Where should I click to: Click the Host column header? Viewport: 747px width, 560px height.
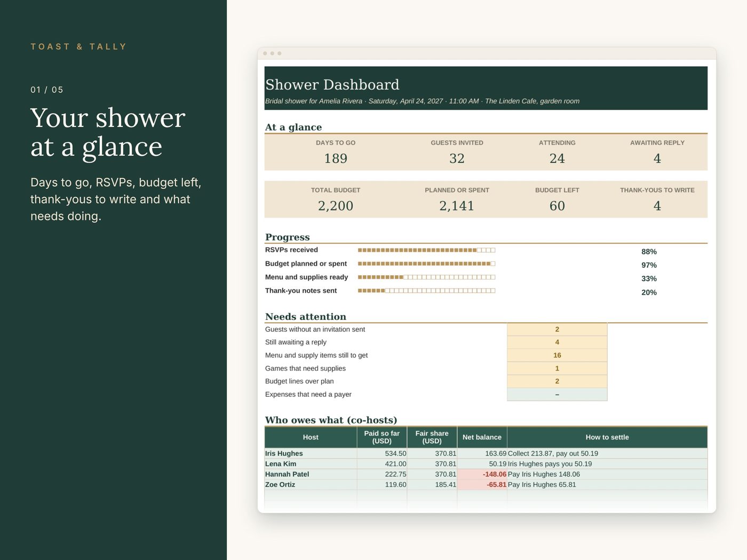tap(311, 437)
